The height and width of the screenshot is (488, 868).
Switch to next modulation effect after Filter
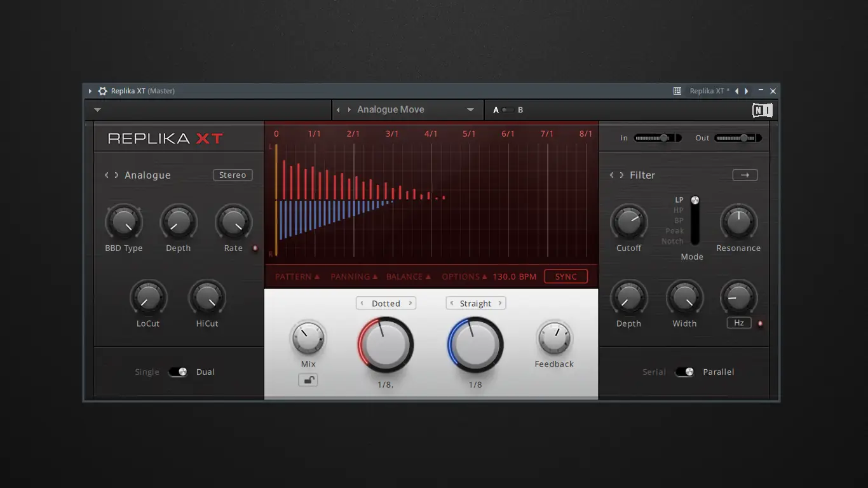[621, 175]
